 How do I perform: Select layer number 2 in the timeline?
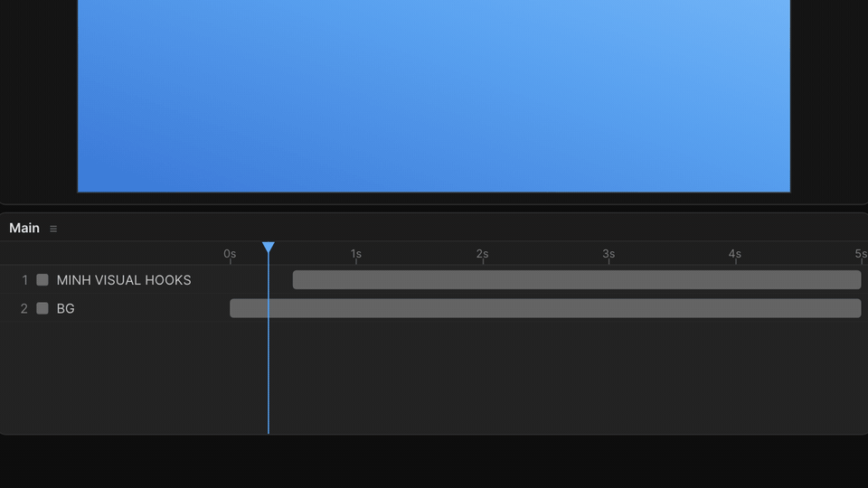click(x=24, y=308)
